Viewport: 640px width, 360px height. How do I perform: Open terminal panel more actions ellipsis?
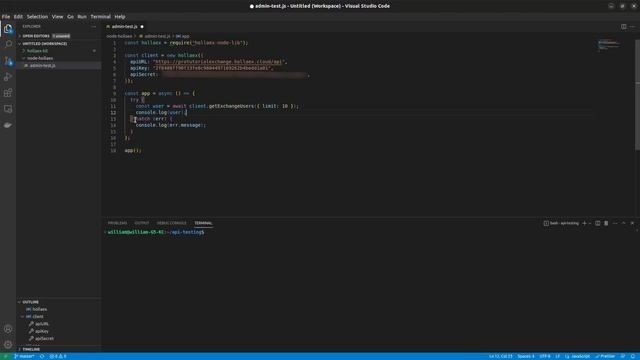pos(615,223)
